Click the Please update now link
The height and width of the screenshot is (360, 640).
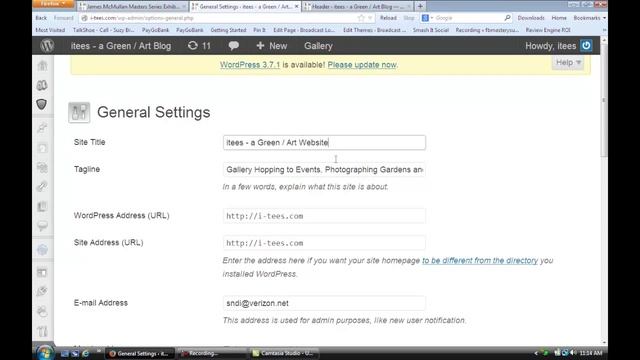point(362,64)
